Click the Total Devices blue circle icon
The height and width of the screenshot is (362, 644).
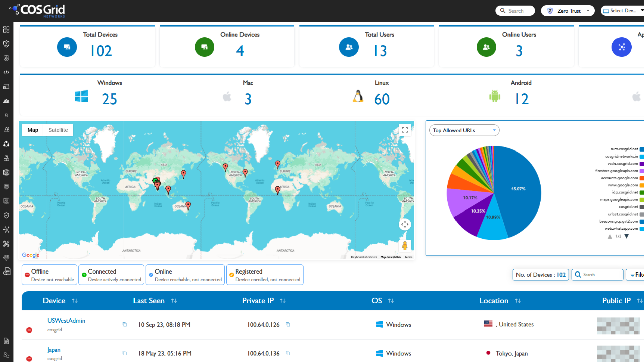[67, 47]
